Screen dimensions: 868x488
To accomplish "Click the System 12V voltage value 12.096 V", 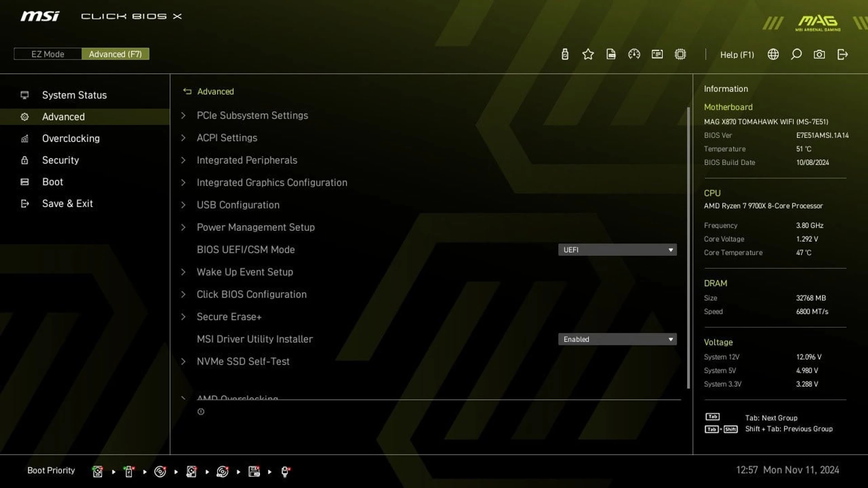I will click(809, 357).
